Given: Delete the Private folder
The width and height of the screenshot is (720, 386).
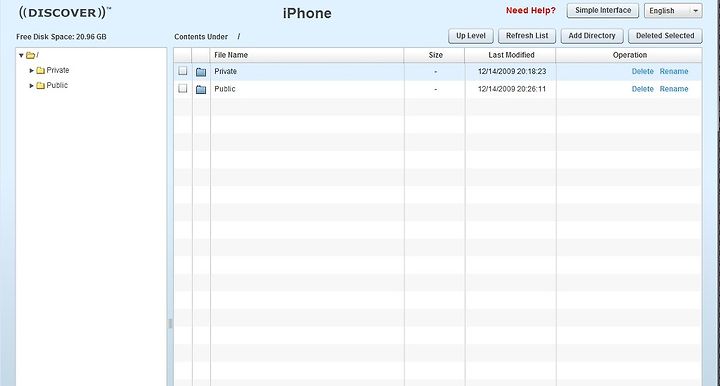Looking at the screenshot, I should click(642, 72).
